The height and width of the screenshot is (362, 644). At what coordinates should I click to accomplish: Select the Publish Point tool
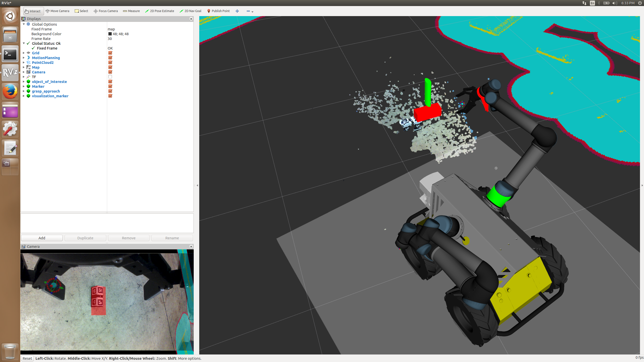pyautogui.click(x=218, y=11)
